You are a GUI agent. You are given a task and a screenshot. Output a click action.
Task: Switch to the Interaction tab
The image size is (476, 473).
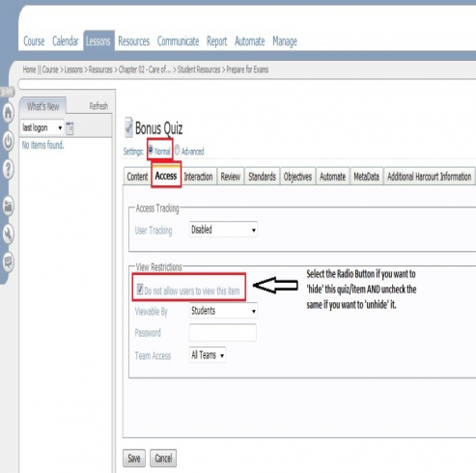[198, 177]
